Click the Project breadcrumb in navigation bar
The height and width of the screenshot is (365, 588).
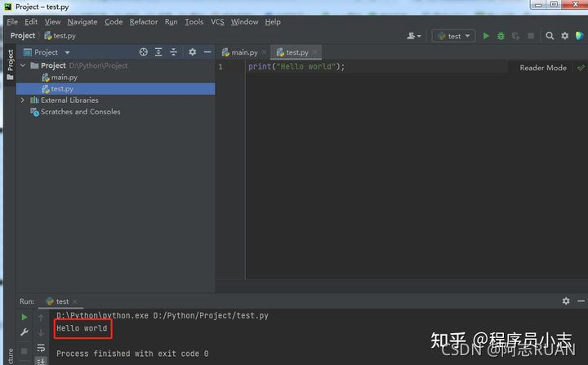pyautogui.click(x=23, y=36)
